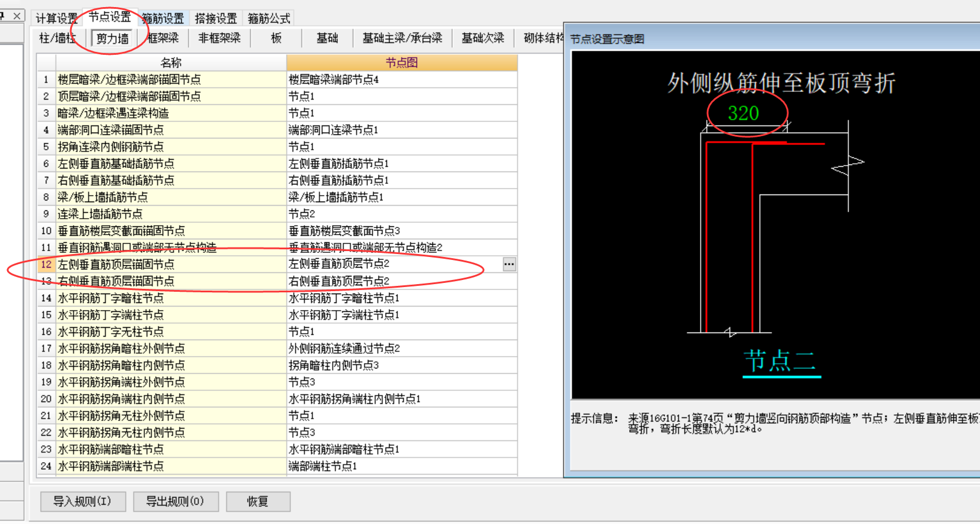The width and height of the screenshot is (980, 524).
Task: Select row 暗梁/边框梁遇连梁构造
Action: [171, 113]
